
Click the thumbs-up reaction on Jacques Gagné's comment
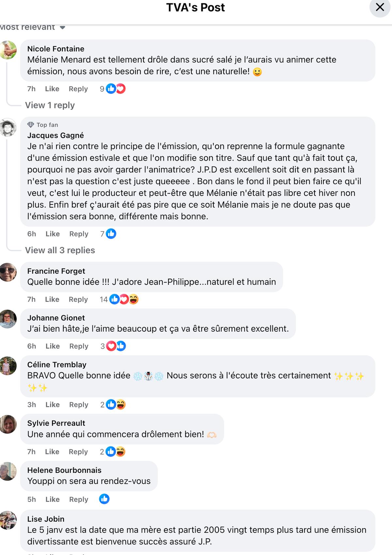[111, 234]
